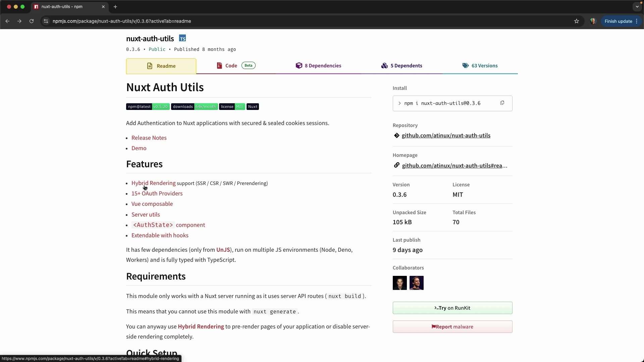Select the npm i nuxt-auth-utils@0.3.6 command text
The width and height of the screenshot is (644, 362).
(442, 103)
